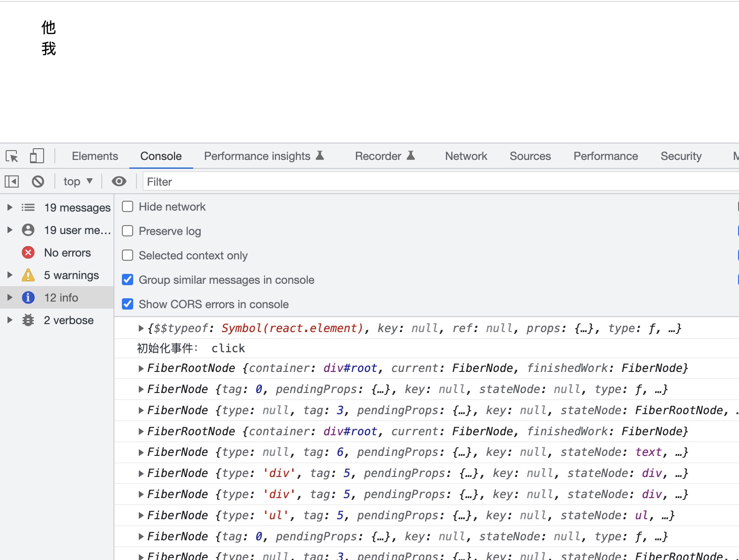Click the user messages avatar icon
Image resolution: width=739 pixels, height=560 pixels.
pyautogui.click(x=28, y=230)
